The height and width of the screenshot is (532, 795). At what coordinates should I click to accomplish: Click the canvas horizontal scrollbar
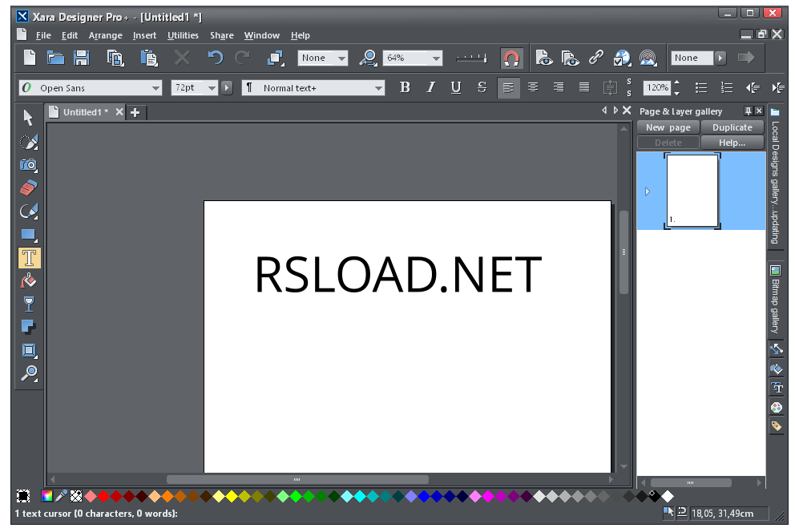point(297,479)
